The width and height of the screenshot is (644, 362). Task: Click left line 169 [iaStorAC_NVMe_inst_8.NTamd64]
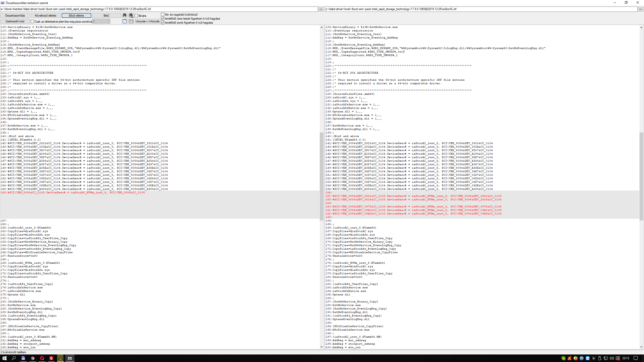click(x=30, y=263)
